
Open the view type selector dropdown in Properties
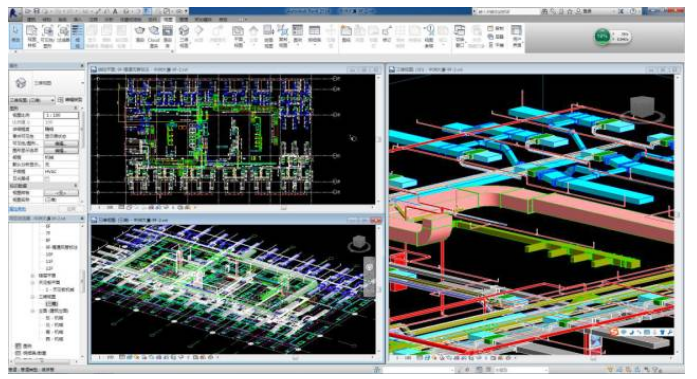point(32,100)
